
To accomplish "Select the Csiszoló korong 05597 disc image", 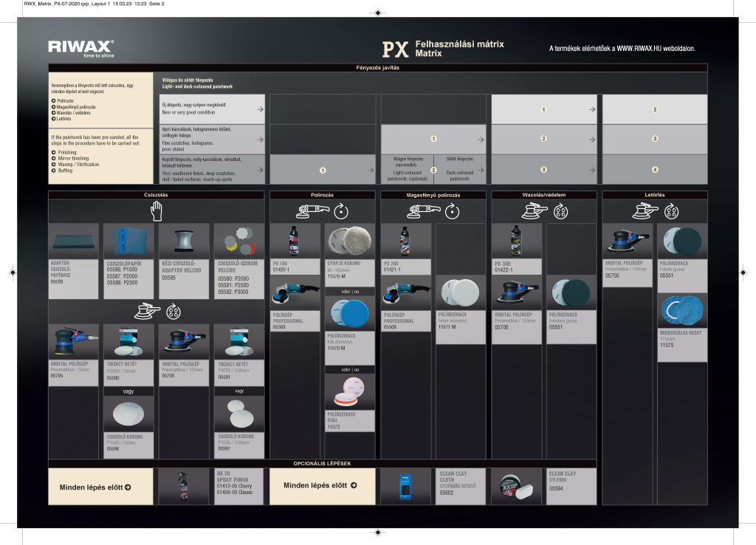I will click(x=239, y=414).
